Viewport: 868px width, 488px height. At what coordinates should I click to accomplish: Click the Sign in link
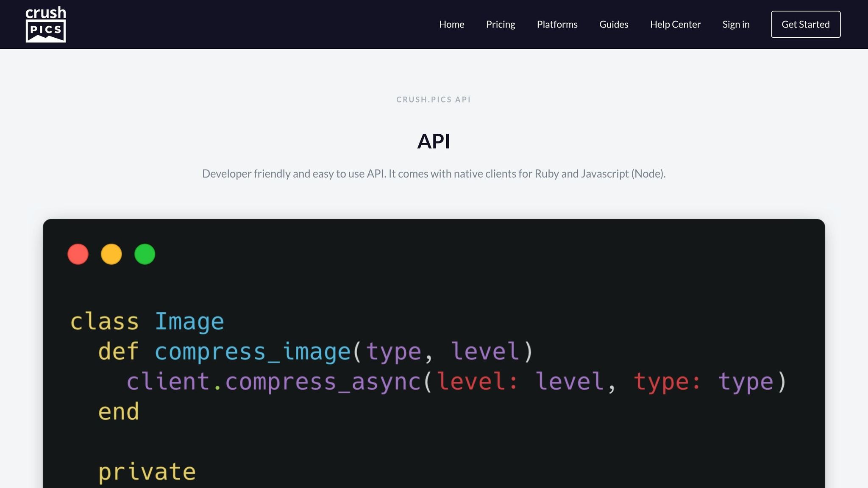coord(736,25)
